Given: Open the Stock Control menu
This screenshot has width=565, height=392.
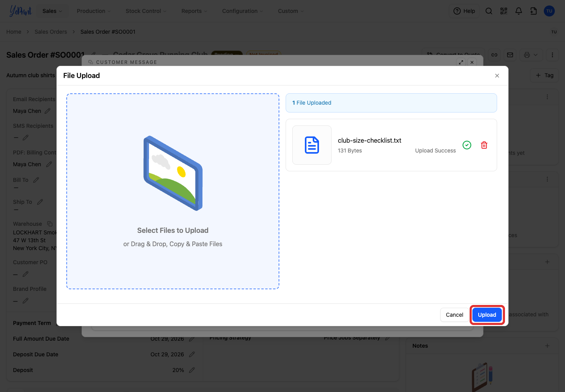Looking at the screenshot, I should [x=146, y=11].
